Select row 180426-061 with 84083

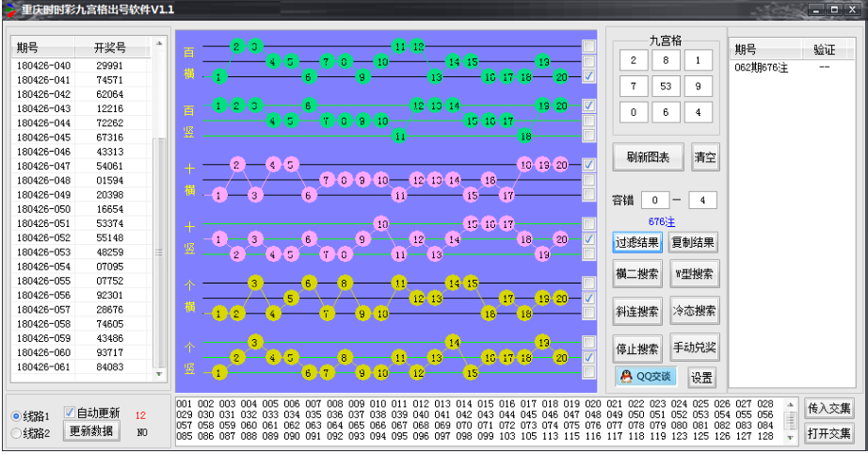pos(81,367)
